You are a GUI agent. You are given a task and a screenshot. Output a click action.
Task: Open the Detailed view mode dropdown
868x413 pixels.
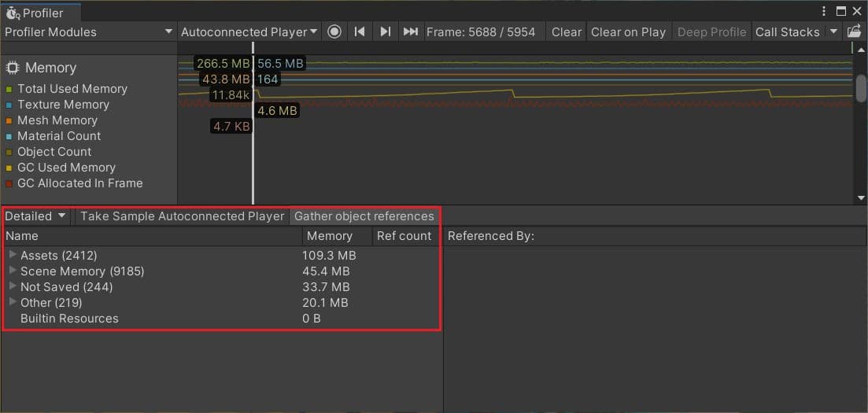coord(36,216)
